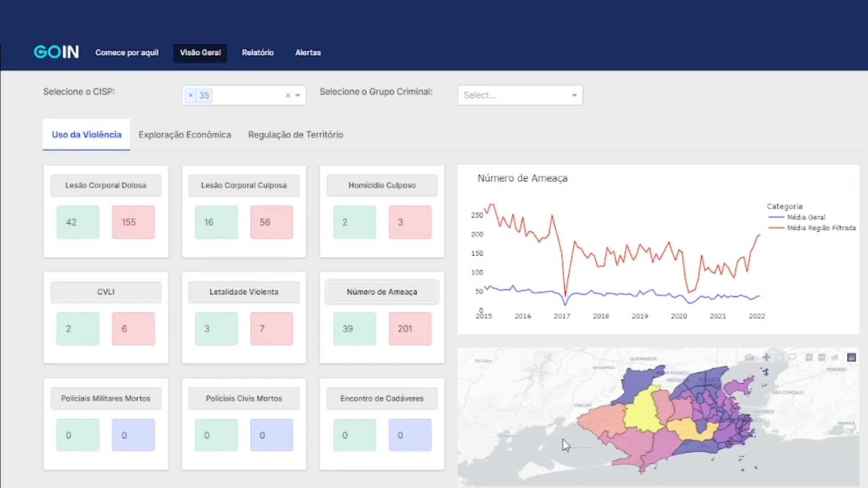Viewport: 868px width, 488px height.
Task: Click the 2020 label on chart axis
Action: pos(679,316)
